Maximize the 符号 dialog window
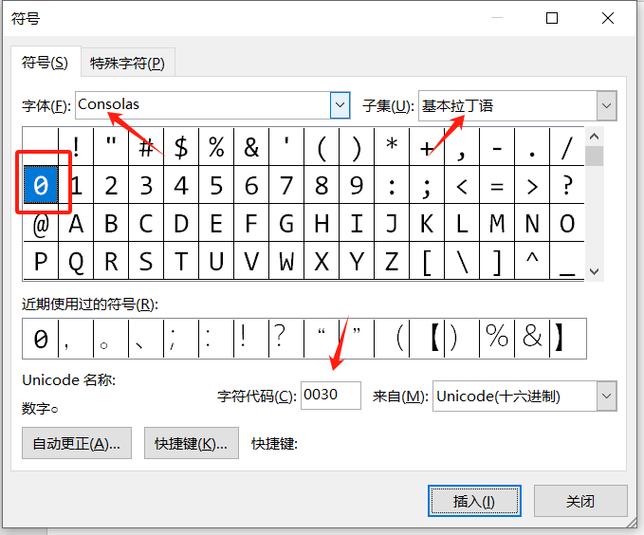This screenshot has height=535, width=644. (x=552, y=18)
